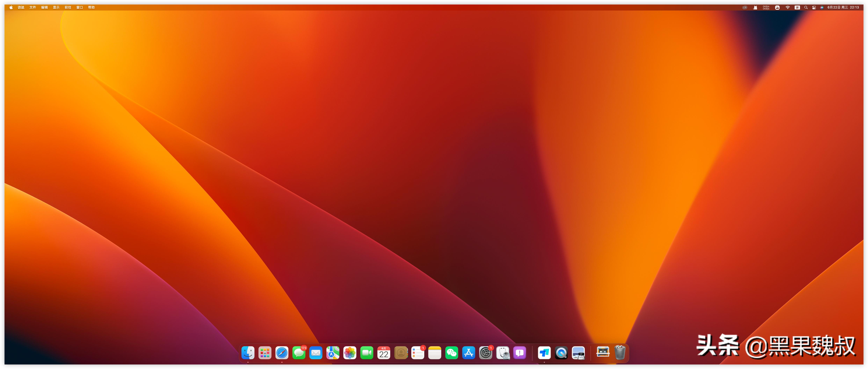Open Calendar showing date 22
Screen dimensions: 868x369
(x=384, y=353)
